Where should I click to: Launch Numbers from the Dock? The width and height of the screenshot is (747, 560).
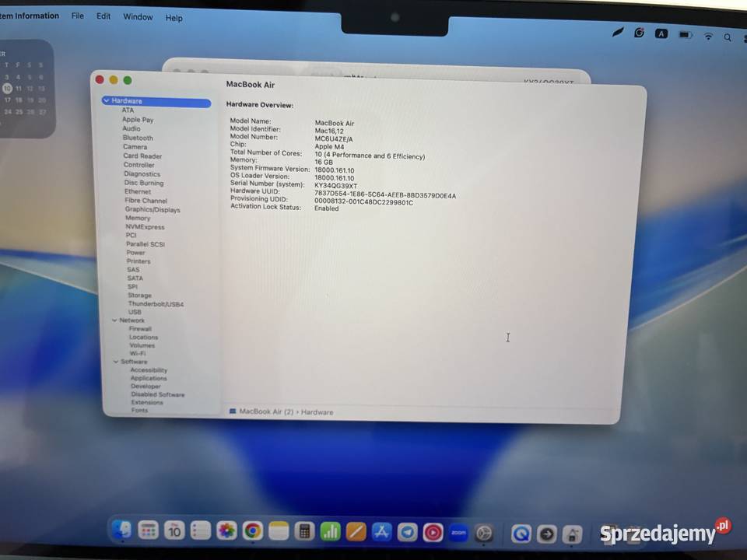pos(330,532)
